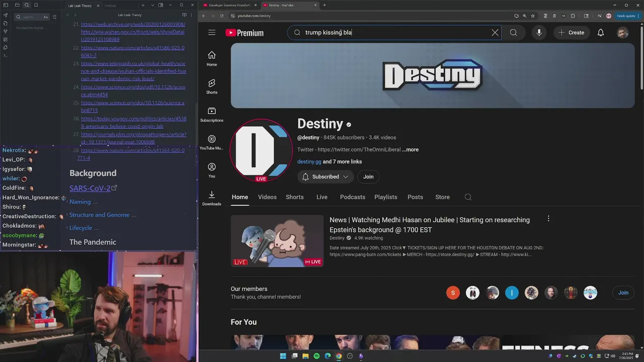Open YouTube Music in the sidebar
Image resolution: width=644 pixels, height=362 pixels.
pos(212,142)
